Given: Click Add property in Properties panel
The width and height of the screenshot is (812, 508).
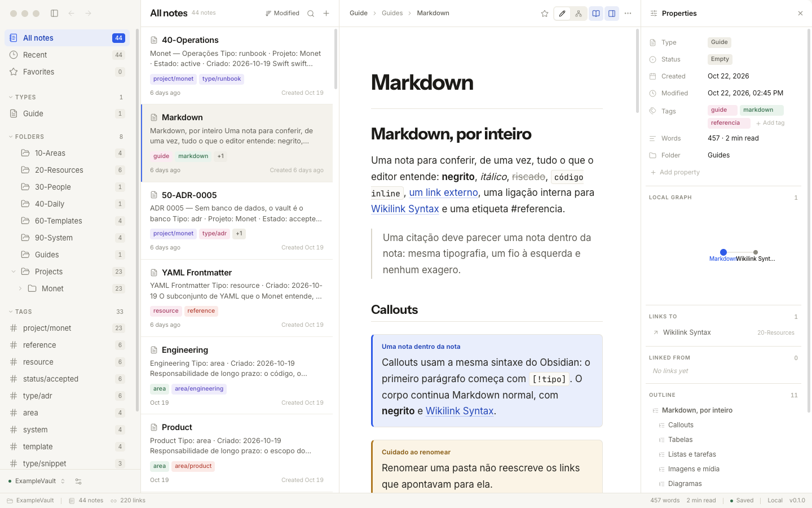Looking at the screenshot, I should pos(675,172).
